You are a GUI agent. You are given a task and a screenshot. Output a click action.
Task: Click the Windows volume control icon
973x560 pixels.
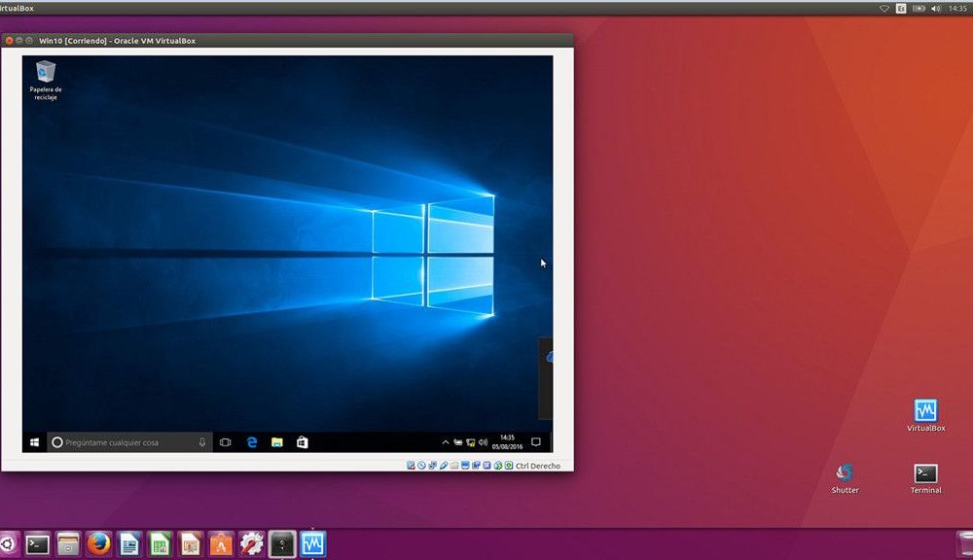pos(484,441)
